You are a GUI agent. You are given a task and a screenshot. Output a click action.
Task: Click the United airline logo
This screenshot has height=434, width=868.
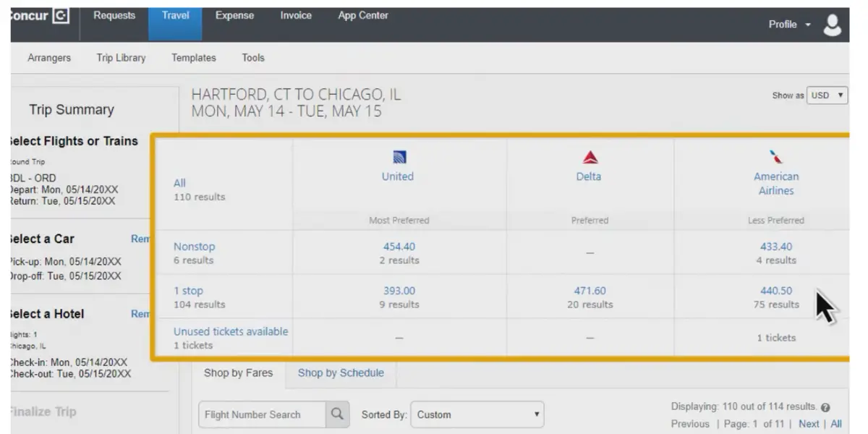click(x=399, y=157)
